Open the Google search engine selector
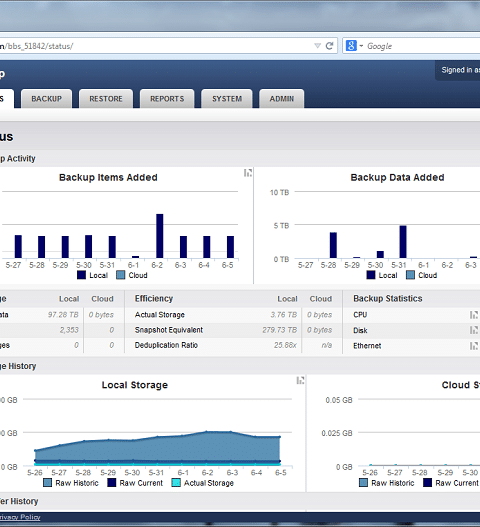The height and width of the screenshot is (527, 480). coord(354,46)
